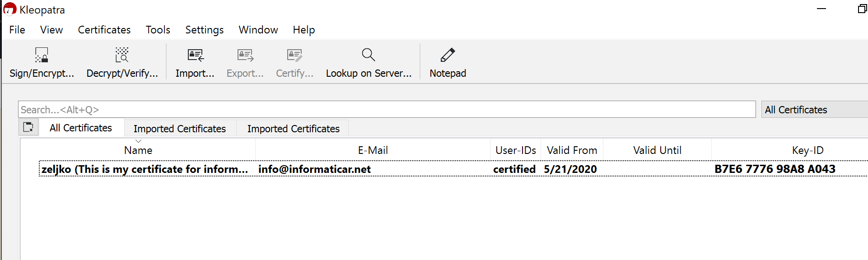Open the Help menu
The width and height of the screenshot is (868, 260).
[x=304, y=30]
